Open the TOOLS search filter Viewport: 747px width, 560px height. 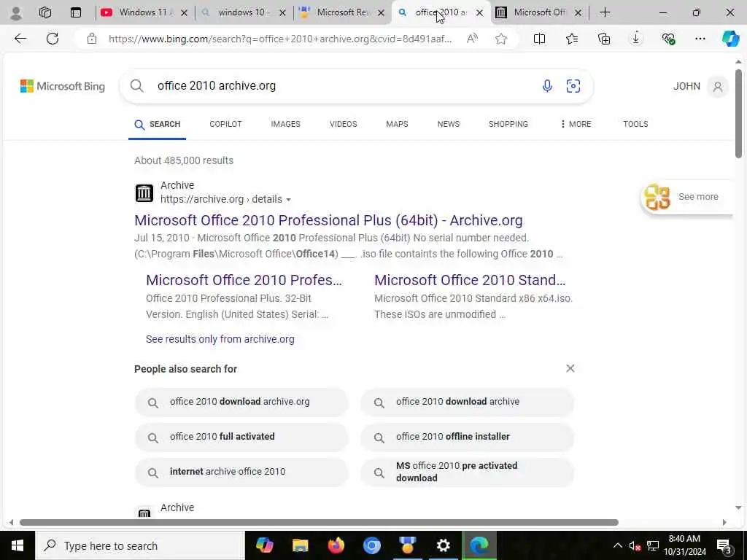coord(635,124)
